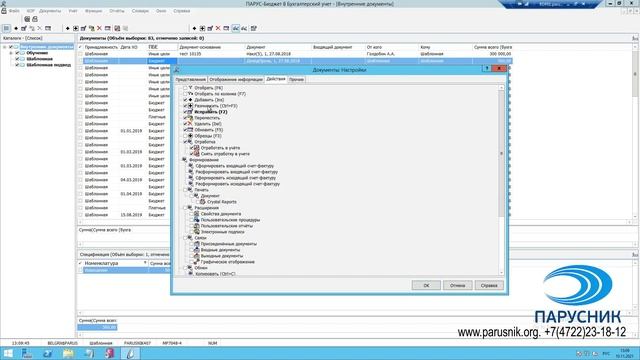Open the Файл menu
Screen dimensions: 640x360
click(14, 11)
